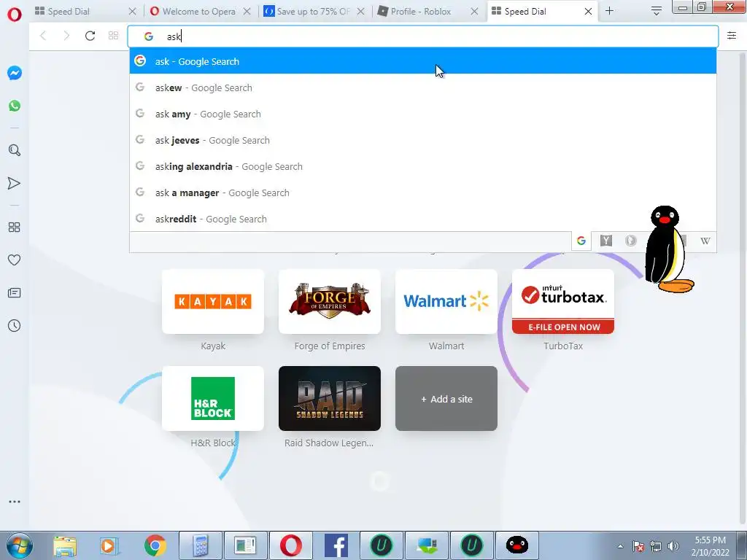
Task: Open Speed Dial from the sidebar grid icon
Action: pos(15,227)
